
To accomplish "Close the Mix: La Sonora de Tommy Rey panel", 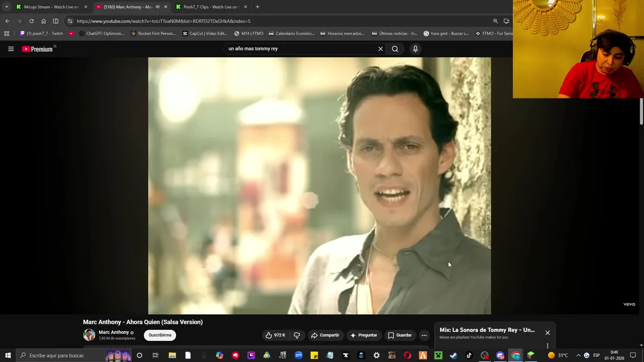I will (x=547, y=333).
